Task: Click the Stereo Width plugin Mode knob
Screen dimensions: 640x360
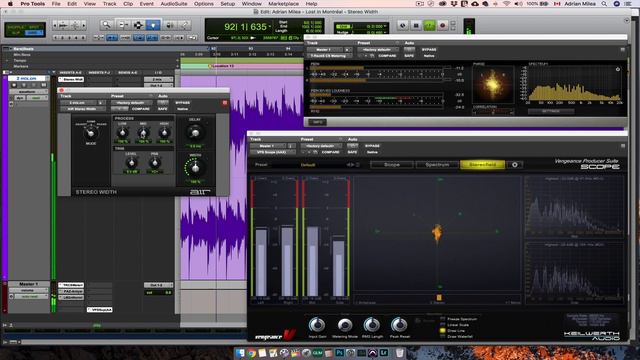Action: pos(91,133)
